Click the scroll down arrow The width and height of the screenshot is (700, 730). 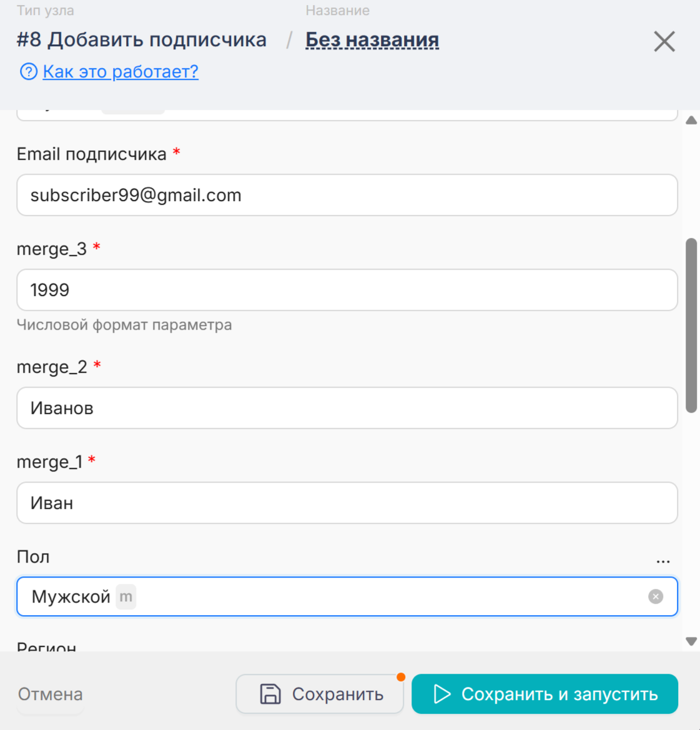[x=691, y=641]
